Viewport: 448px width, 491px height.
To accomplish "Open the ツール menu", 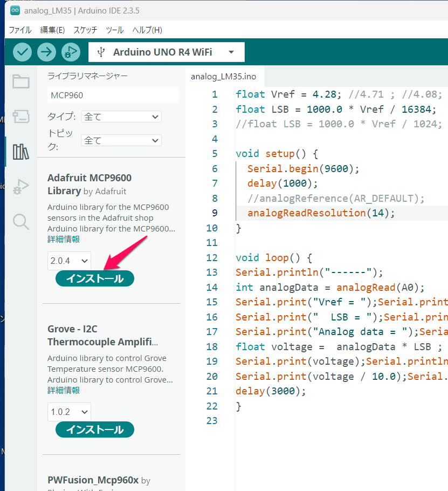I will (114, 30).
